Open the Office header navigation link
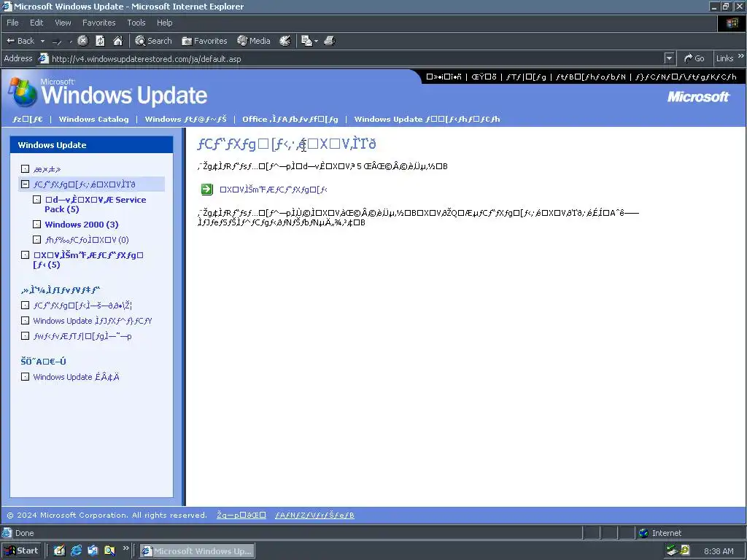Viewport: 747px width, 560px height. (290, 119)
